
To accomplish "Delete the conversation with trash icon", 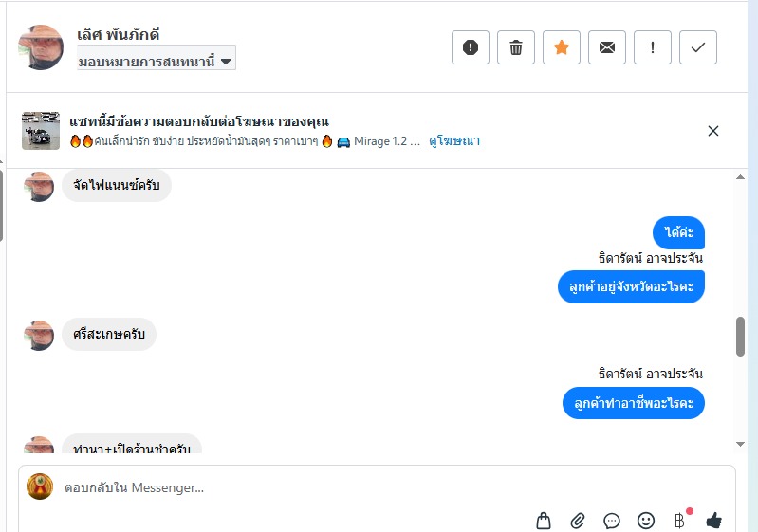I will tap(516, 47).
